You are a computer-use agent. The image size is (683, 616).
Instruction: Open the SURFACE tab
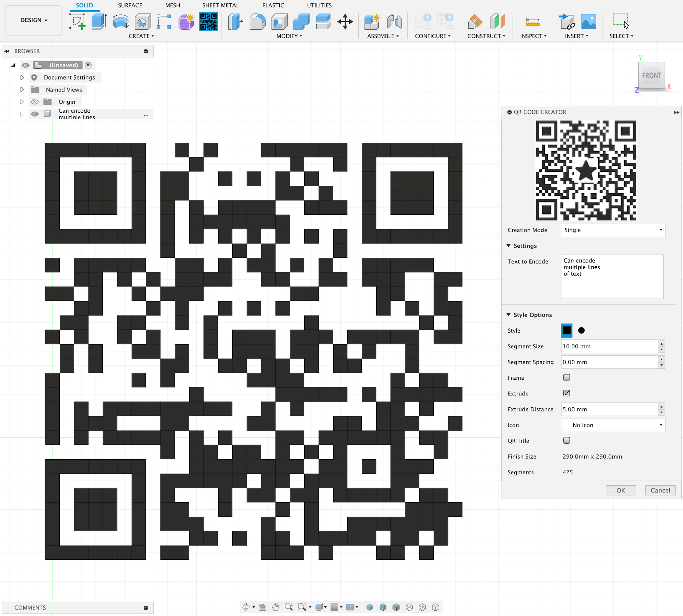130,5
